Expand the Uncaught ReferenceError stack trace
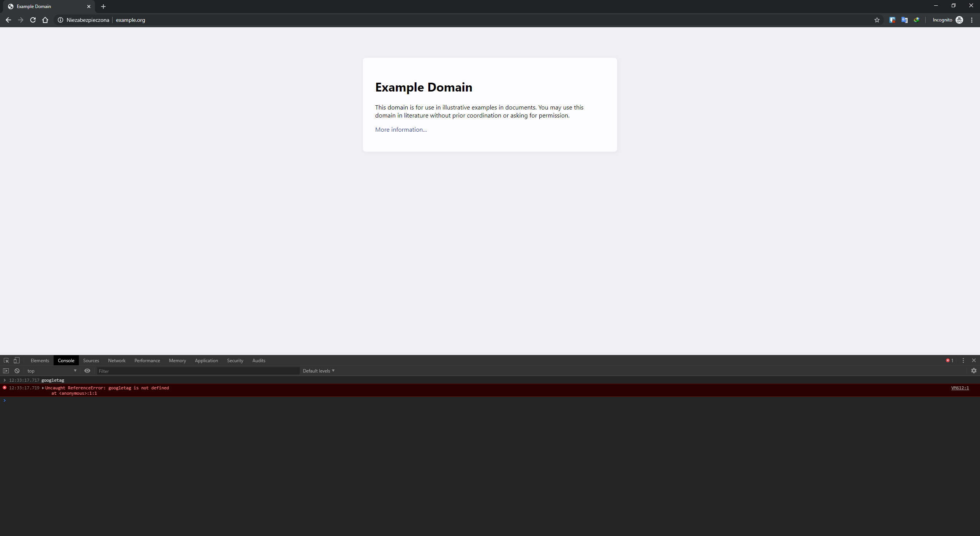 (x=43, y=388)
